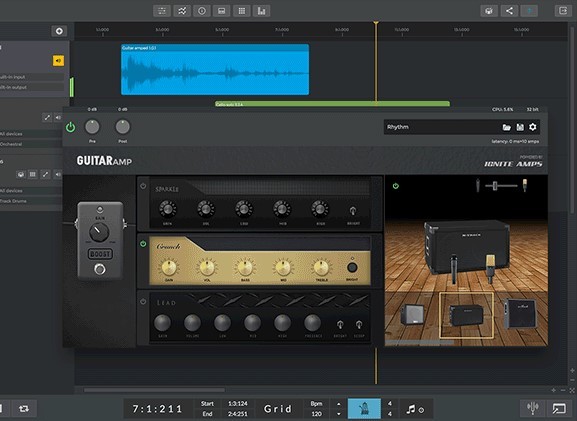
Task: Click the 7:1:211 position display
Action: (x=157, y=409)
